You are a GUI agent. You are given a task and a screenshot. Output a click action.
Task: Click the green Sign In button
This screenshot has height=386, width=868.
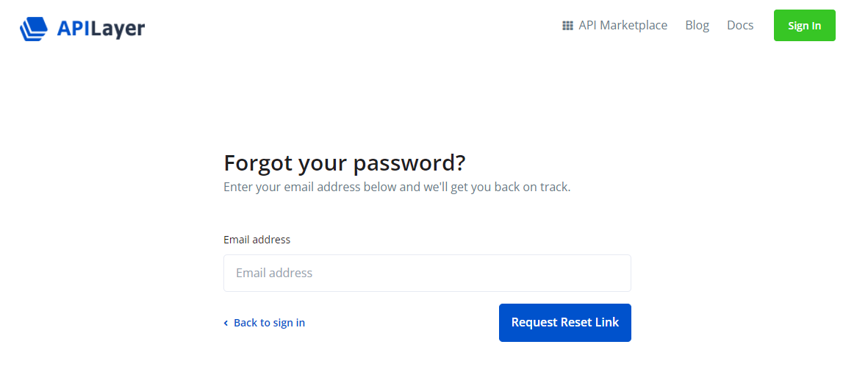(804, 26)
